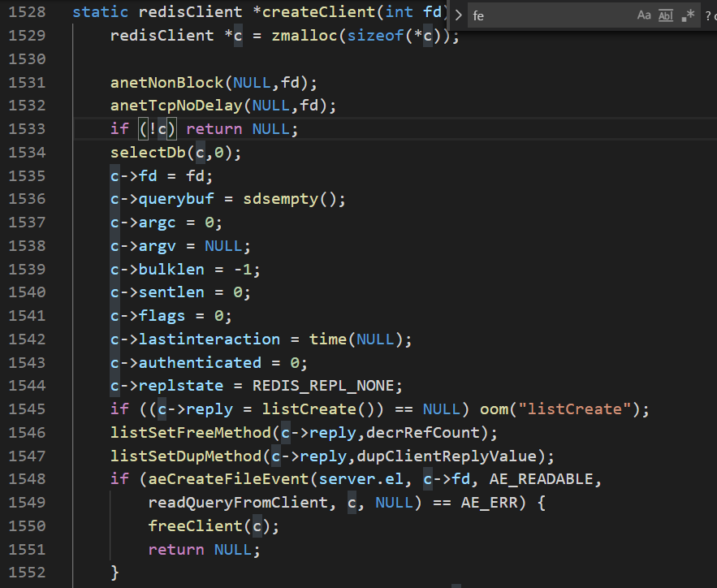Click the REDIS_REPL_NONE constant
Viewport: 717px width, 588px height.
coord(323,386)
